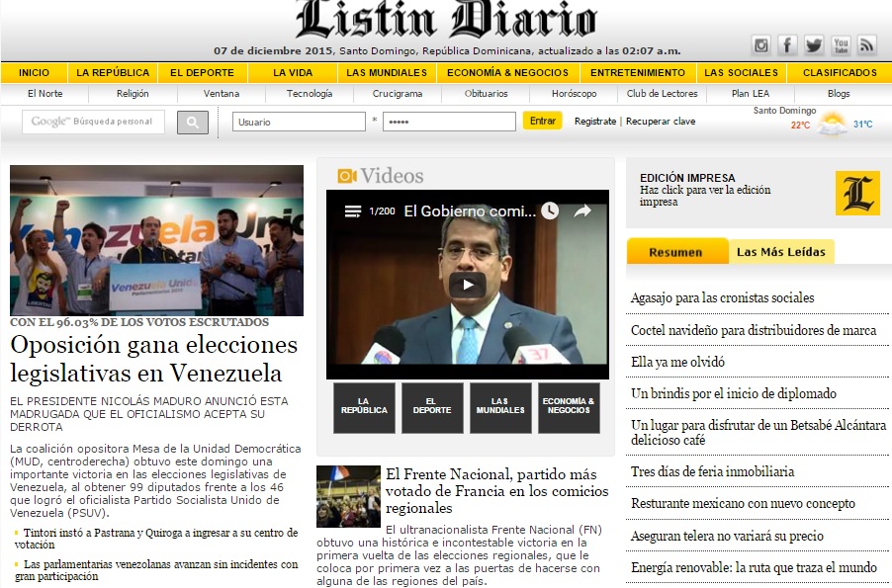Select Ventana in the submenu
Viewport: 892px width, 588px height.
pos(222,93)
